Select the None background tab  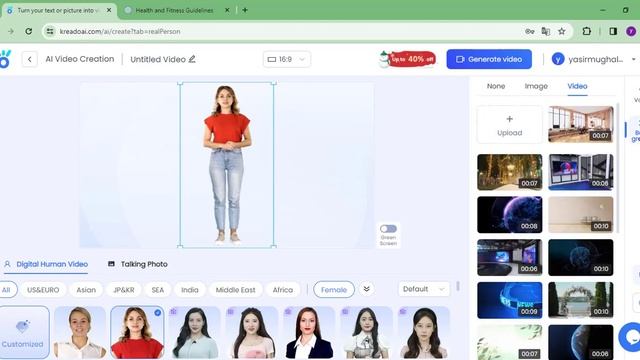[x=496, y=86]
